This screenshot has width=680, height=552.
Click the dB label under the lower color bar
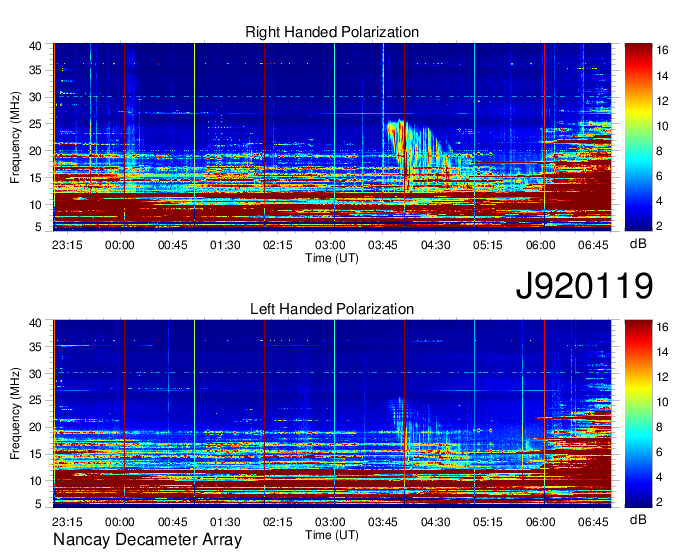pos(638,519)
